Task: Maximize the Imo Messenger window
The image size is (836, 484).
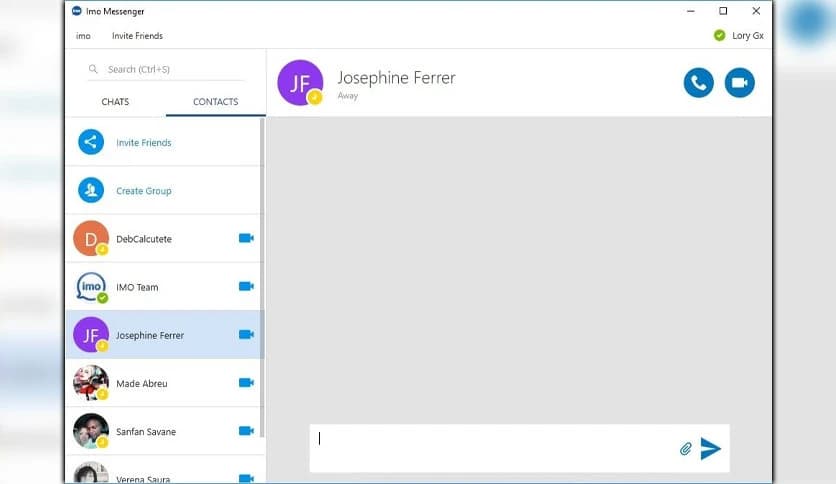Action: coord(723,11)
